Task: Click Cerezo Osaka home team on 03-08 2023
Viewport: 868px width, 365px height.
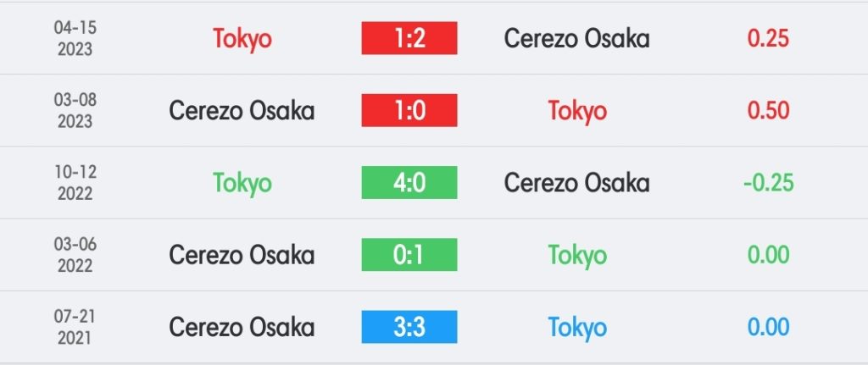Action: point(242,111)
